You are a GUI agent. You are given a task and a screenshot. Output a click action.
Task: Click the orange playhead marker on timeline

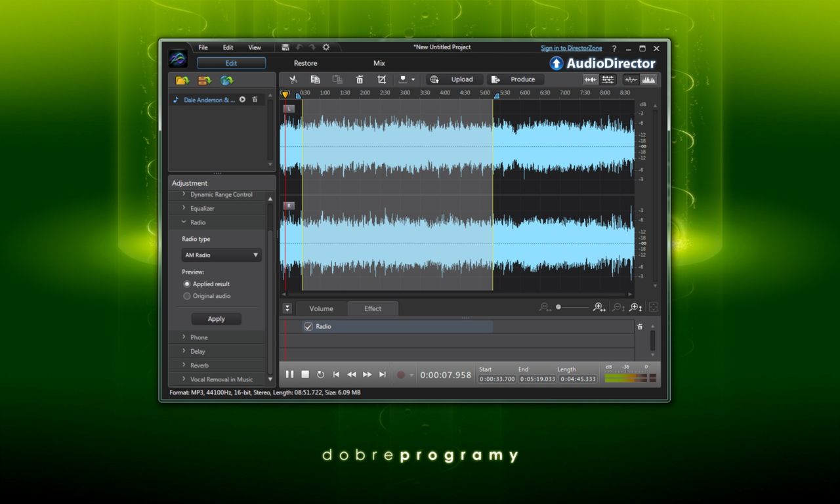pos(285,95)
